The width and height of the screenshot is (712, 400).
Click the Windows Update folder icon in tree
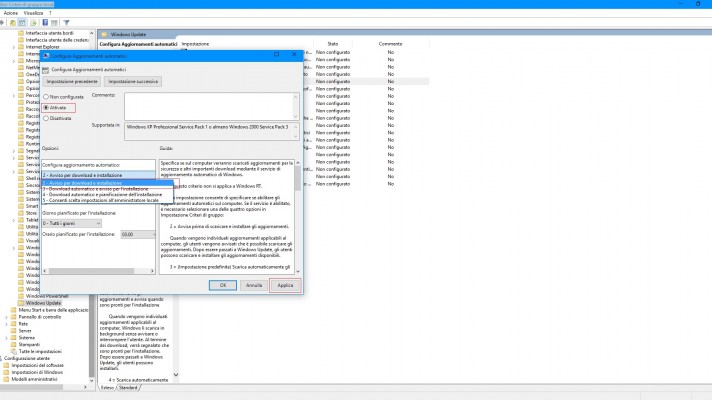tap(21, 303)
